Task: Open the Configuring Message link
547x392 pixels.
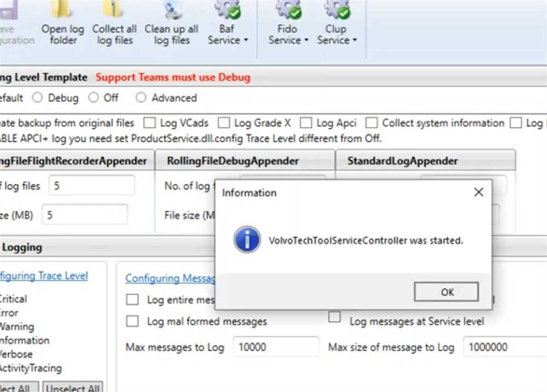Action: 170,278
